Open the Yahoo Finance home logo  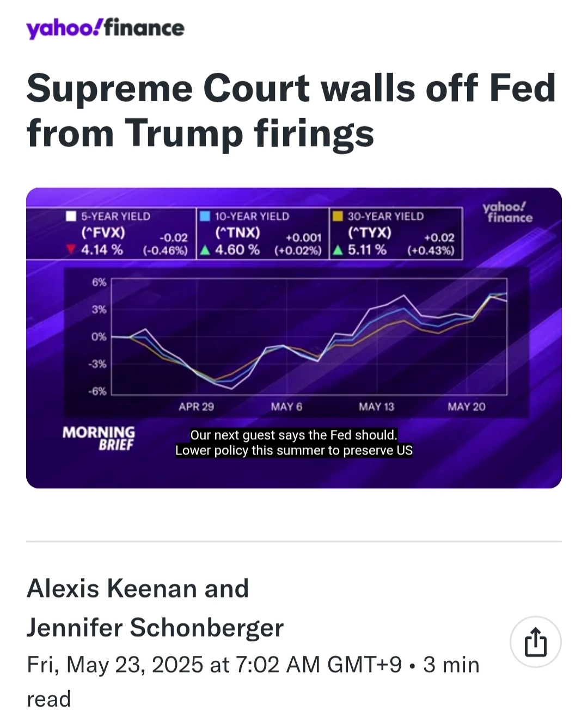106,28
